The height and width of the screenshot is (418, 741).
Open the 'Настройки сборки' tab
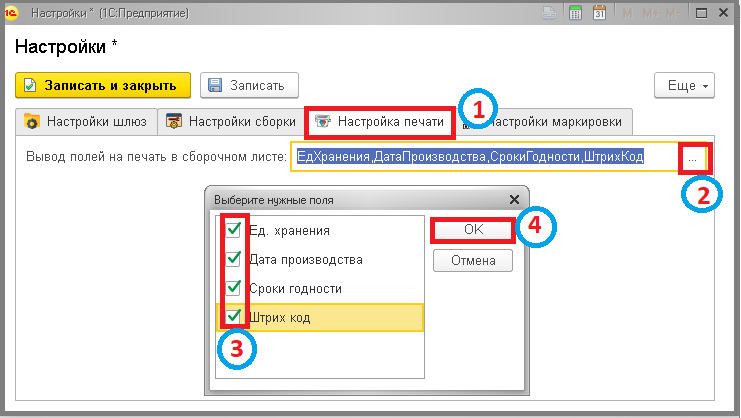[x=230, y=122]
